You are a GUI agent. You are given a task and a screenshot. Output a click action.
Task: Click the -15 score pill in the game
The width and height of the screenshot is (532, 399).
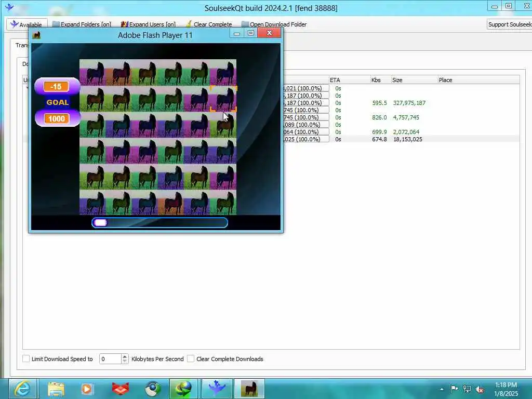point(56,87)
